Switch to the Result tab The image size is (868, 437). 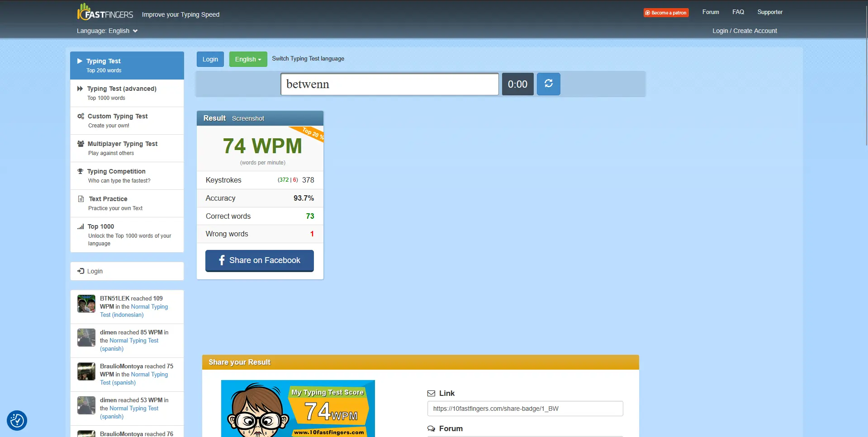214,118
